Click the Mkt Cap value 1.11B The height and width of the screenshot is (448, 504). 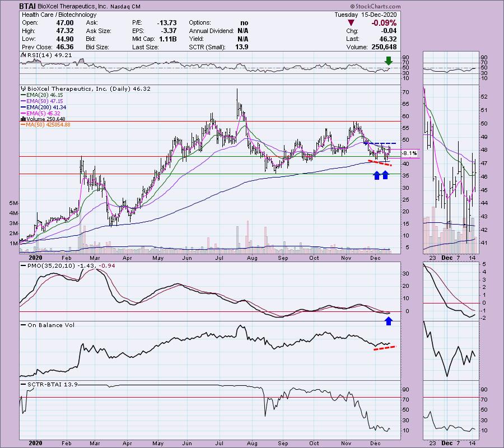click(168, 39)
